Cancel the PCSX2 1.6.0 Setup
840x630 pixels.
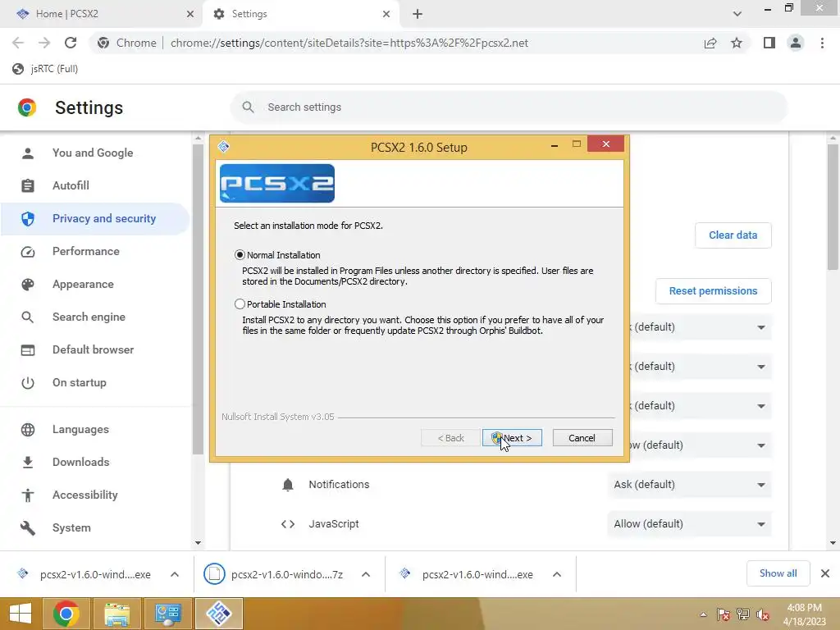click(x=582, y=438)
